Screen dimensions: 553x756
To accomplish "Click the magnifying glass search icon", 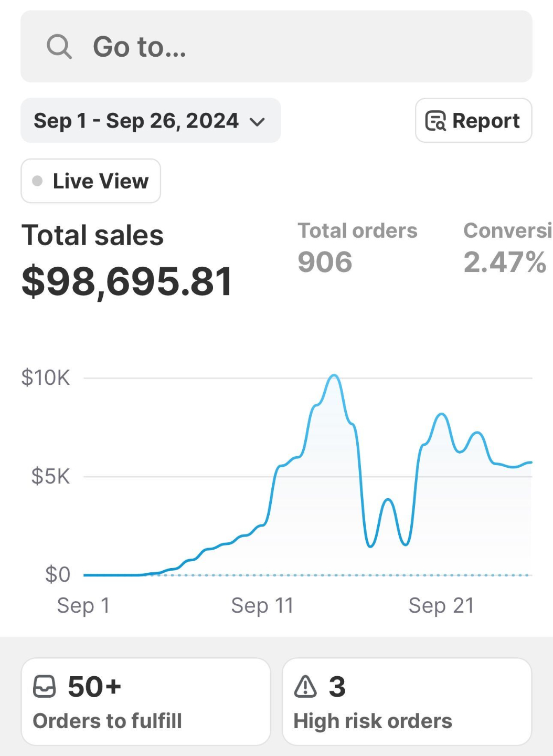I will [x=59, y=47].
